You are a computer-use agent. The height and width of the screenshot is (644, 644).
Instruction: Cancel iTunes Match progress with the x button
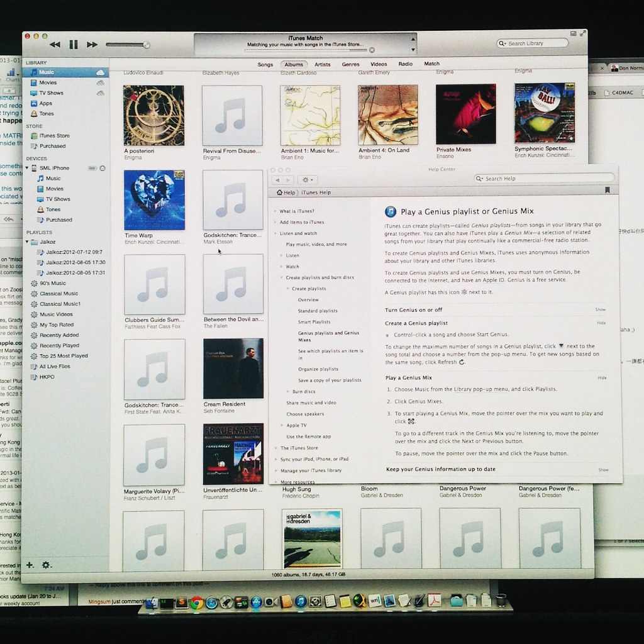[x=372, y=50]
